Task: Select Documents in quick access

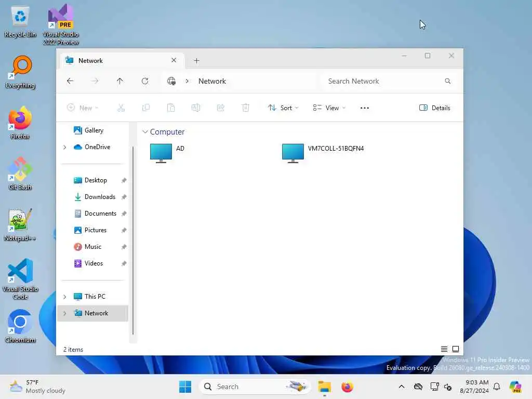Action: click(x=93, y=214)
